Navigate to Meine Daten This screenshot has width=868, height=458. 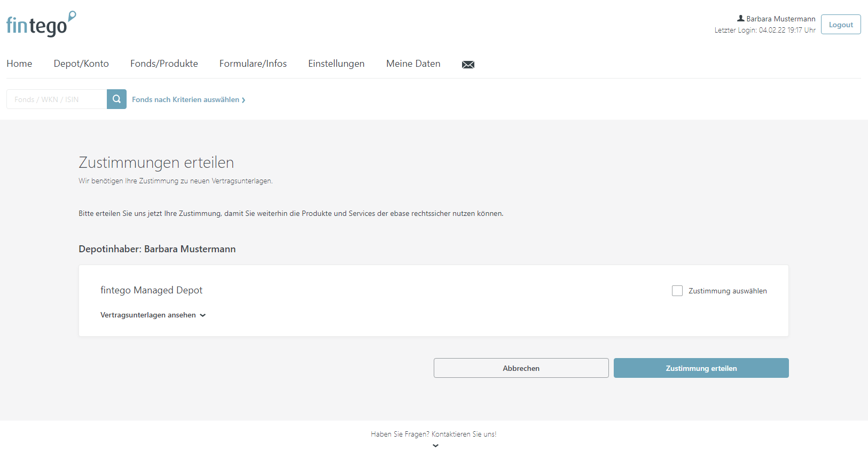click(413, 64)
